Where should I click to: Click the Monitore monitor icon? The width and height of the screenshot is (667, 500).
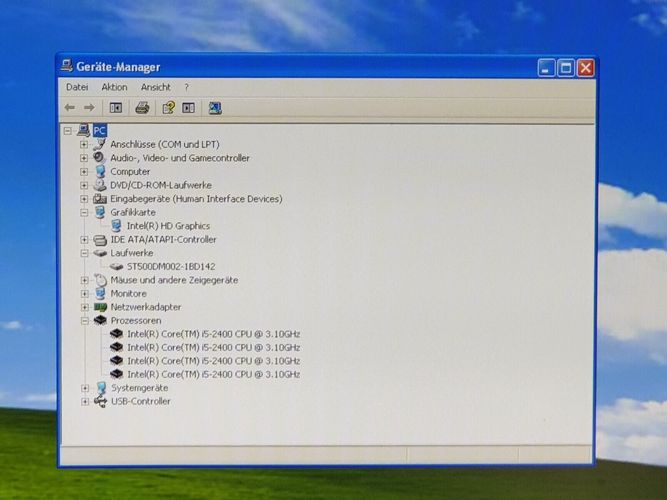click(100, 293)
